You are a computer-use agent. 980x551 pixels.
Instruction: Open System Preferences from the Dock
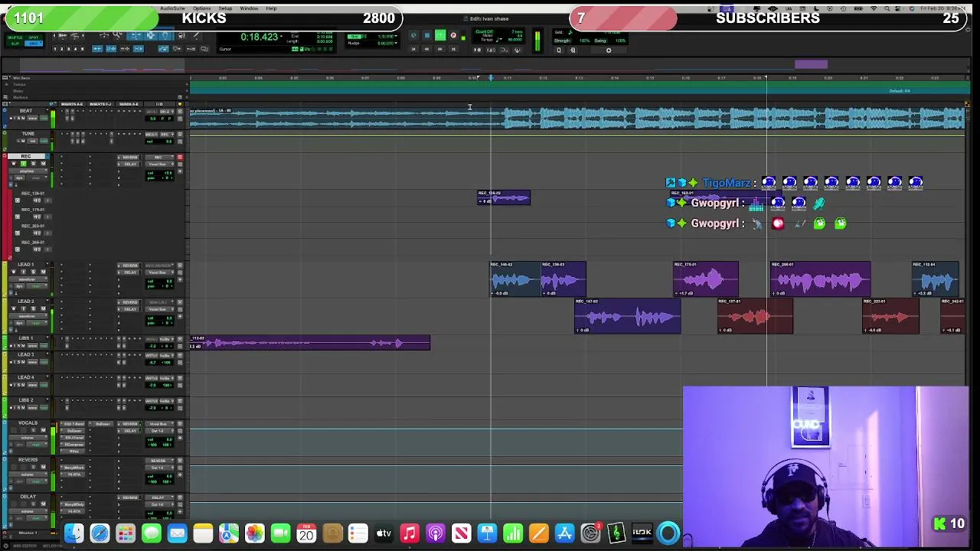coord(590,533)
